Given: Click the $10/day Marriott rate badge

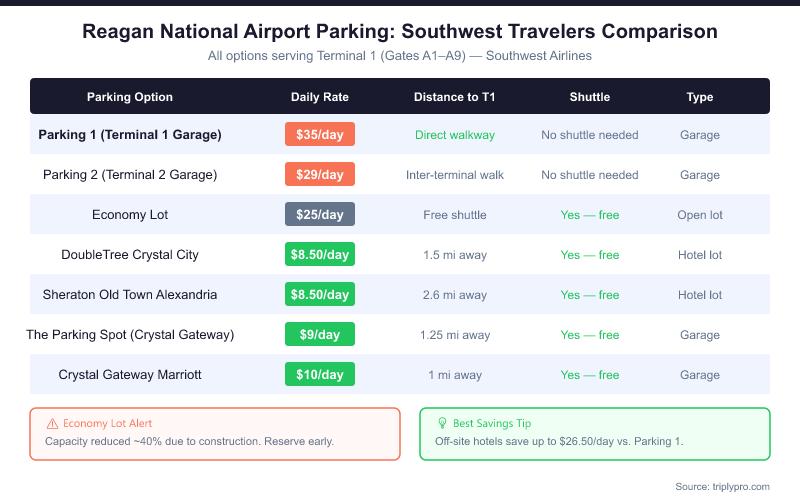Looking at the screenshot, I should (320, 374).
